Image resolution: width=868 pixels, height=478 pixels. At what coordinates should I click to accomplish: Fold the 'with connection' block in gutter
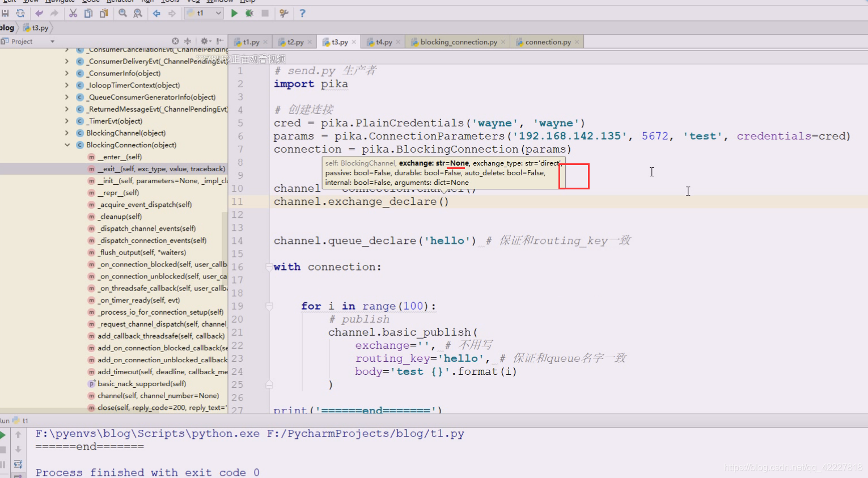269,267
